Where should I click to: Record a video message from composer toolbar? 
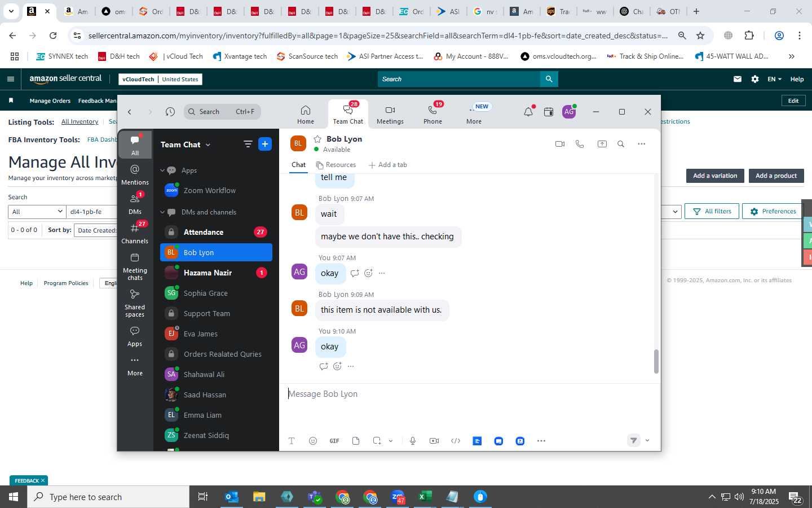tap(434, 441)
